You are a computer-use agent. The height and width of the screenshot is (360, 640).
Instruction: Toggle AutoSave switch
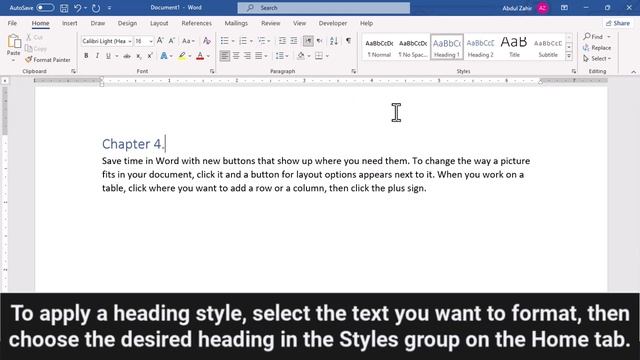click(x=44, y=8)
